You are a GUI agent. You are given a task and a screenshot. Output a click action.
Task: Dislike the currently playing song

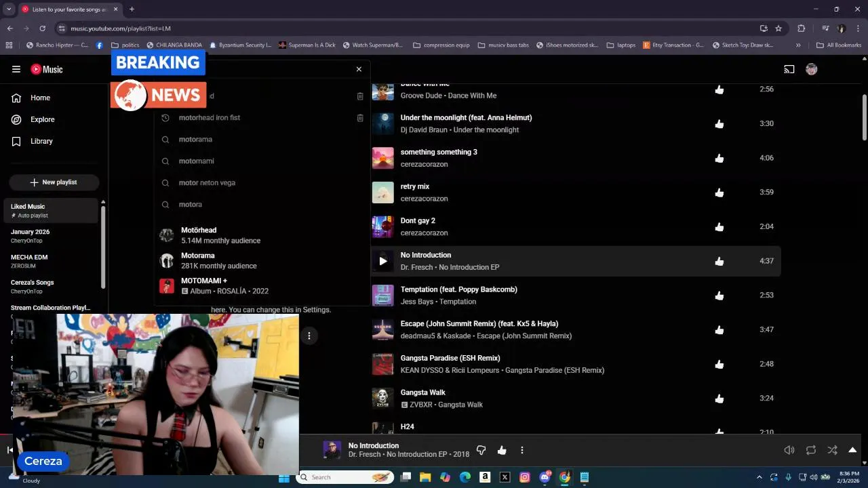(481, 450)
